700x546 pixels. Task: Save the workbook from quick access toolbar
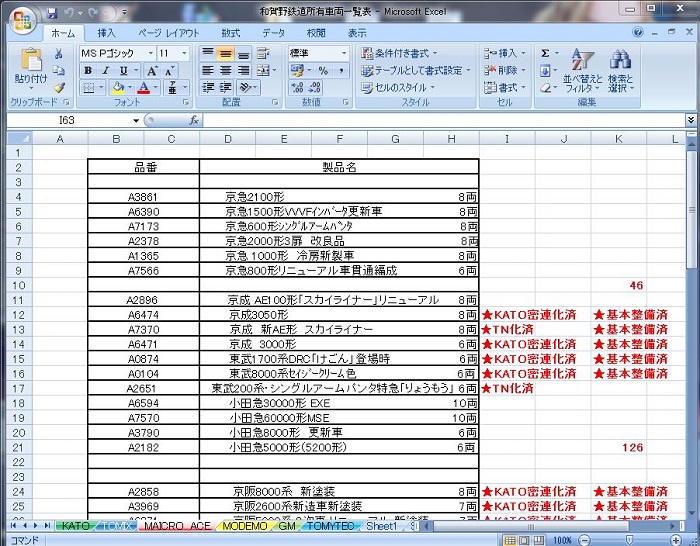pyautogui.click(x=52, y=13)
